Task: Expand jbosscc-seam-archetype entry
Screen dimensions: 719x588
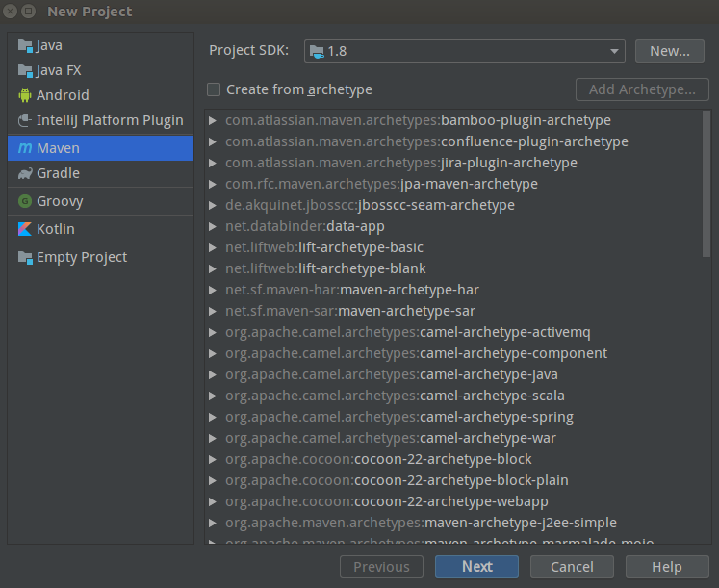Action: click(x=213, y=205)
